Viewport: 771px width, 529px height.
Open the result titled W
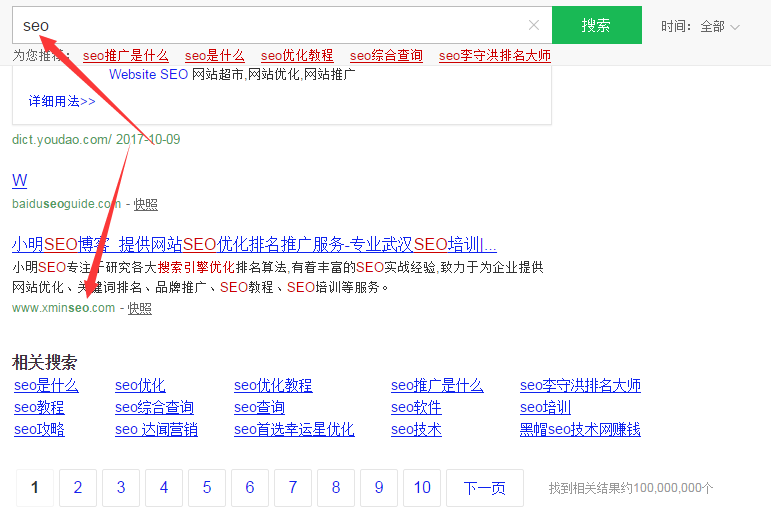pyautogui.click(x=19, y=181)
